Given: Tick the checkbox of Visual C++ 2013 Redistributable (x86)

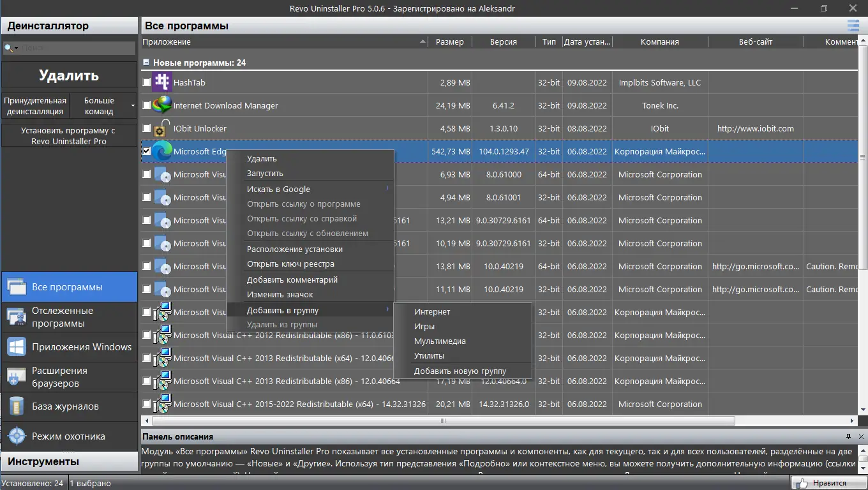Looking at the screenshot, I should click(x=147, y=381).
